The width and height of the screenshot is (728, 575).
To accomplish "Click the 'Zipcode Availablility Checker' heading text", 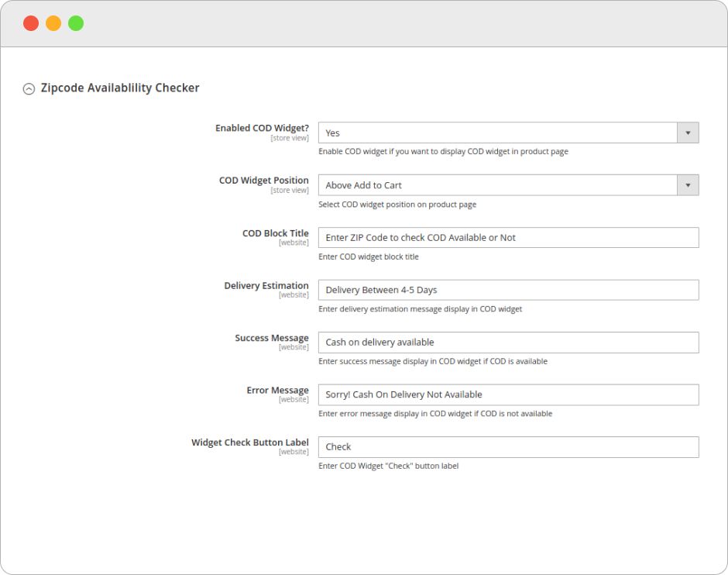I will pos(120,88).
